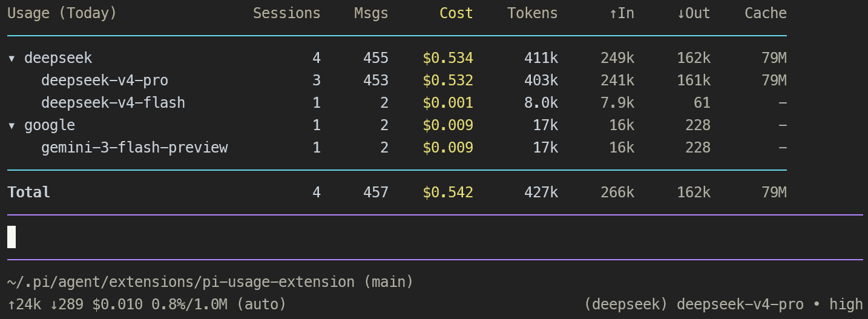
Task: Click the 455 messages value for deepseek
Action: click(x=376, y=58)
